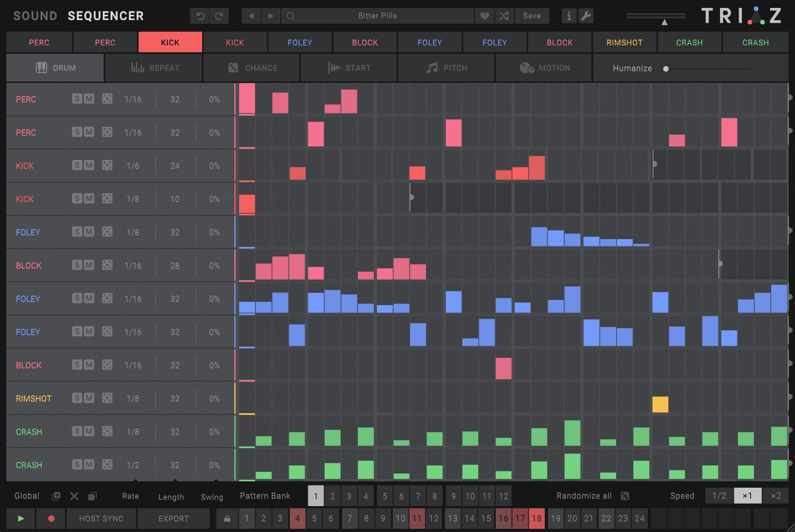Image resolution: width=795 pixels, height=532 pixels.
Task: Open the rate value 1/6 on the KICK row
Action: (x=133, y=166)
